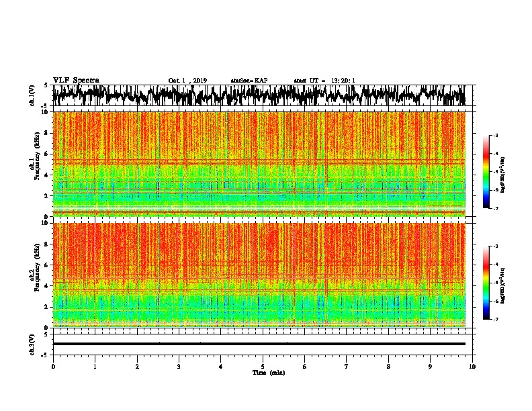The width and height of the screenshot is (532, 411).
Task: Click the "-7" tick on ch.2 colorbar
Action: point(495,319)
